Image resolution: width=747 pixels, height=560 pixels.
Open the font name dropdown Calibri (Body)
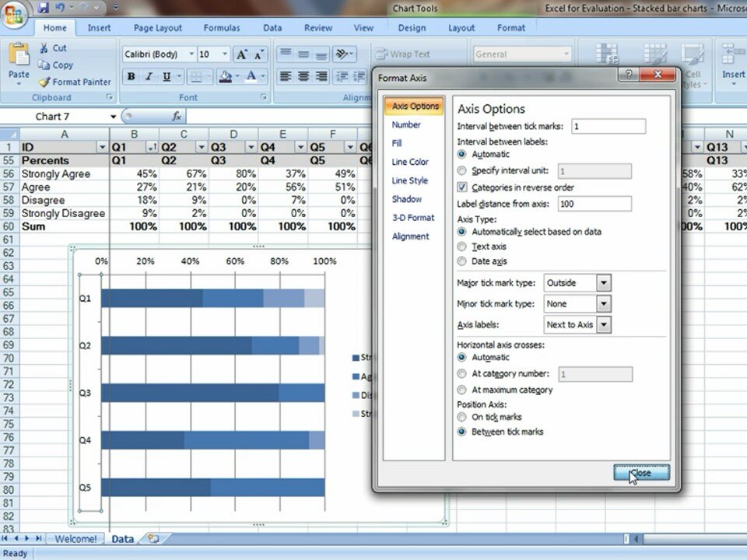pos(191,54)
